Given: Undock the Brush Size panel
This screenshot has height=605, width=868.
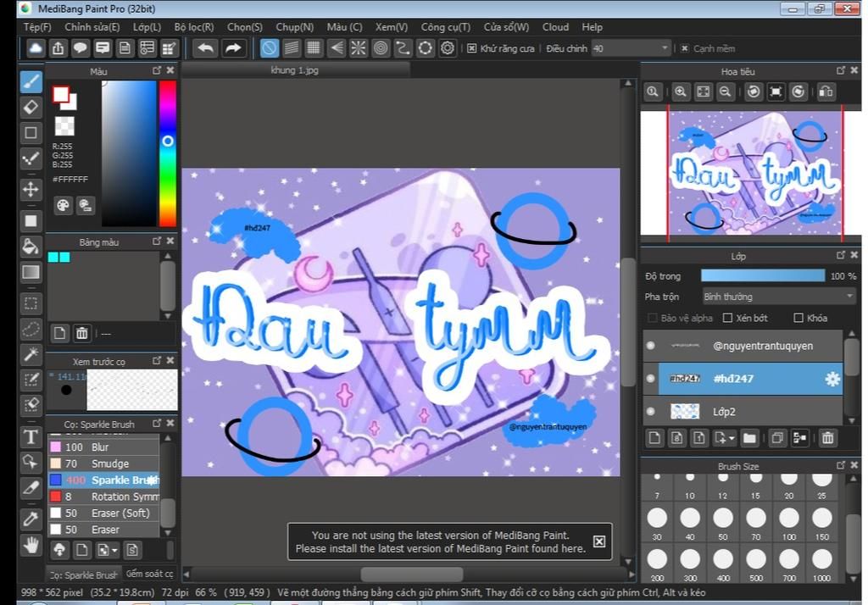Looking at the screenshot, I should click(x=841, y=465).
